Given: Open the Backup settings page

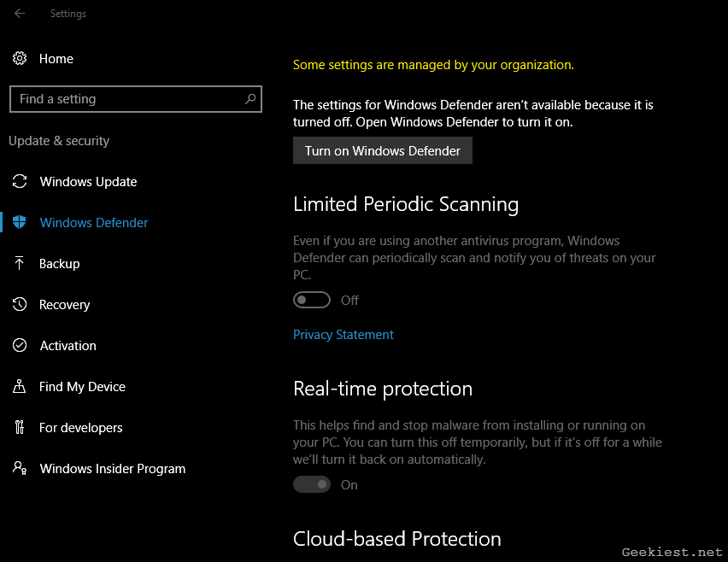Looking at the screenshot, I should pos(60,264).
